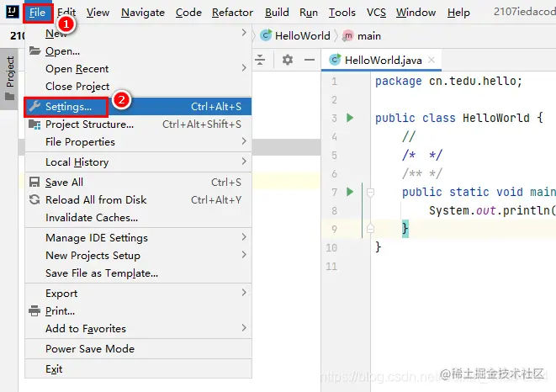Click on the public class HelloWorld line

458,118
